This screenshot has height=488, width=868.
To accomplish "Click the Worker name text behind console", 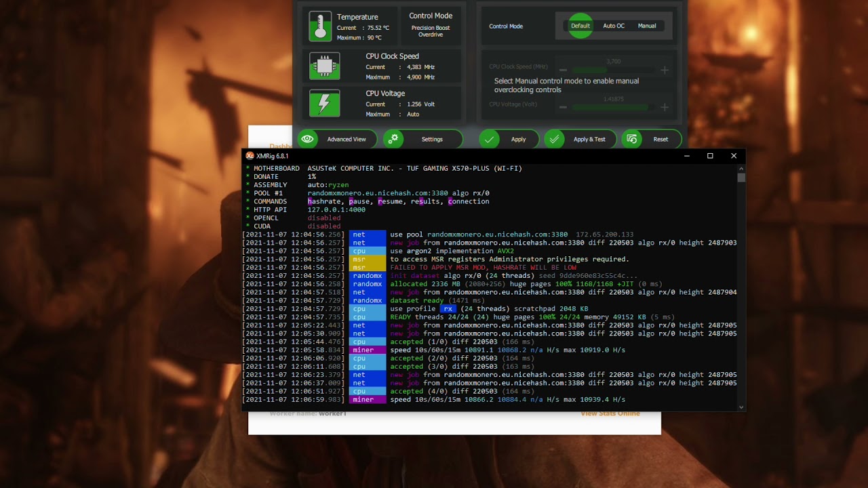I will tap(308, 413).
